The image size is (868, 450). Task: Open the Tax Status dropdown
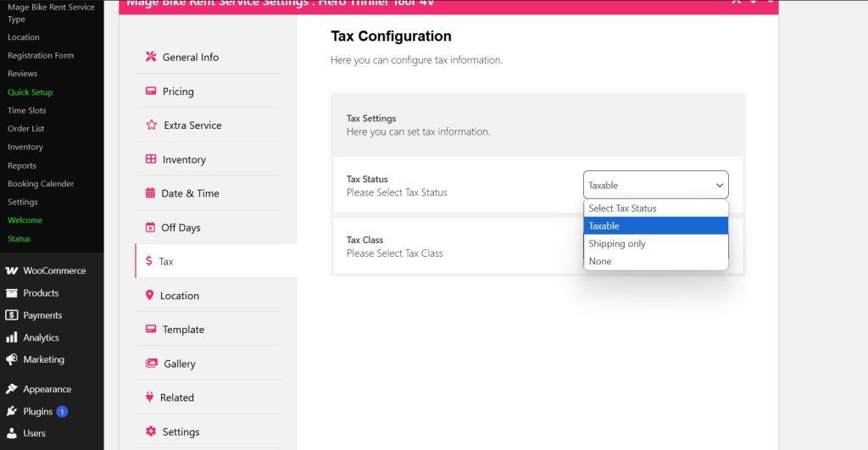point(655,185)
